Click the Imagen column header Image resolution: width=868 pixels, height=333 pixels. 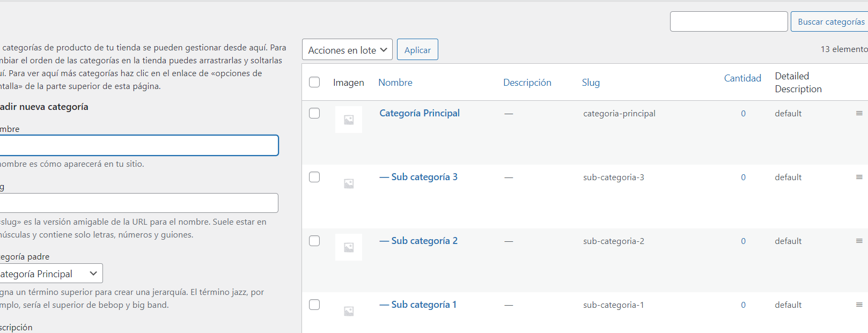349,83
